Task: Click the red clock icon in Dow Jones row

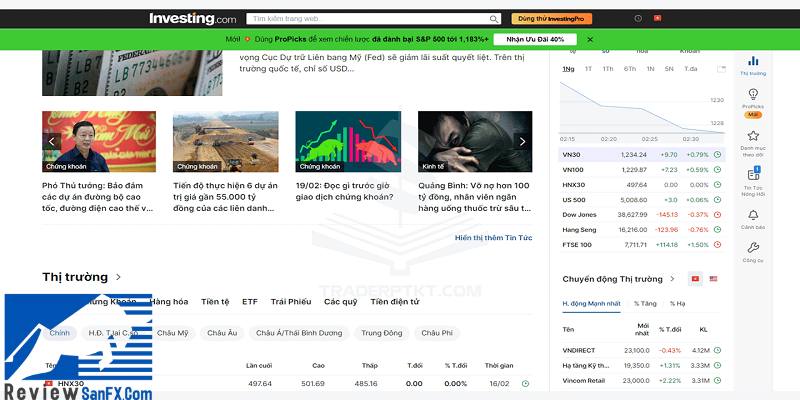Action: (717, 215)
